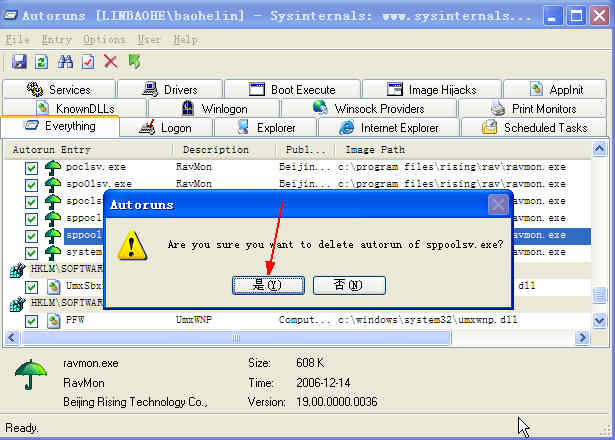Click the list's scroll up arrow
The image size is (615, 440).
click(x=599, y=149)
